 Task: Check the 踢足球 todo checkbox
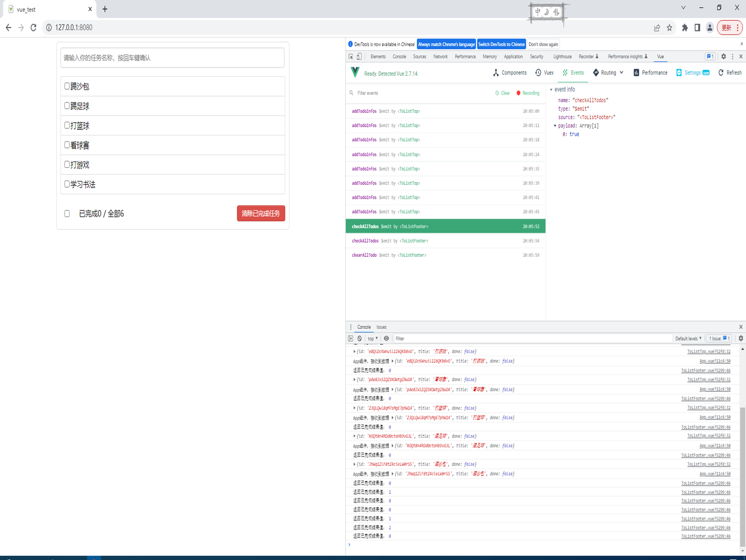[x=67, y=105]
